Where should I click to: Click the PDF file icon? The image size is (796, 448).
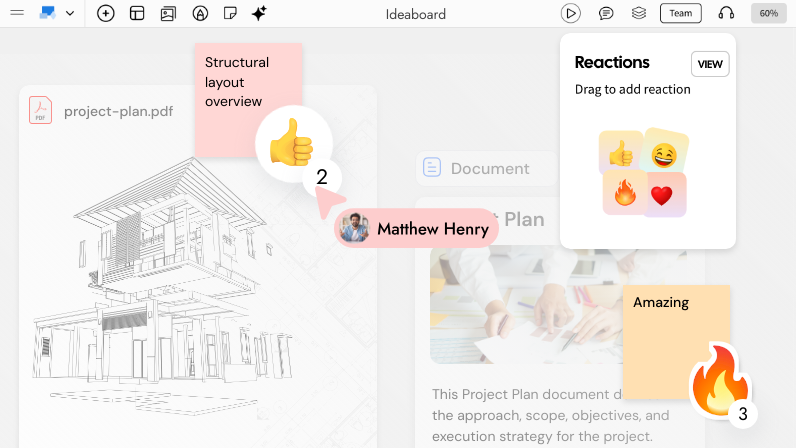tap(40, 110)
